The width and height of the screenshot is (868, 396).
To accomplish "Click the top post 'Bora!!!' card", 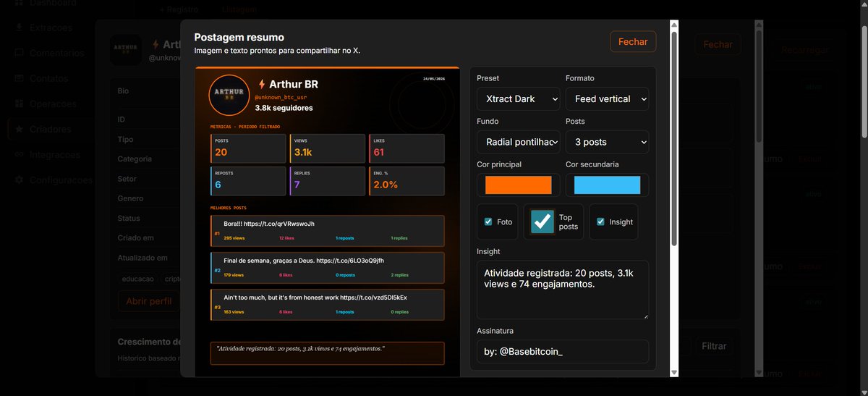I will 327,231.
